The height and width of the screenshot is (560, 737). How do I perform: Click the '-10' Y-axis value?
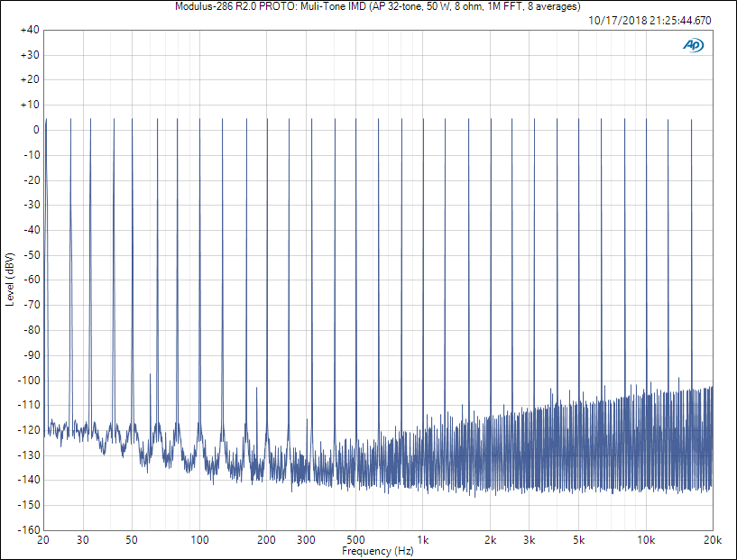point(32,155)
